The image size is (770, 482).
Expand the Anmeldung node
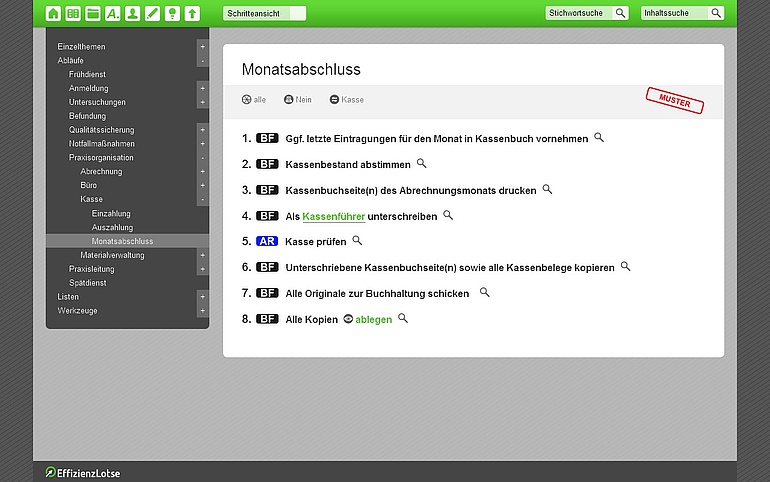tap(202, 88)
